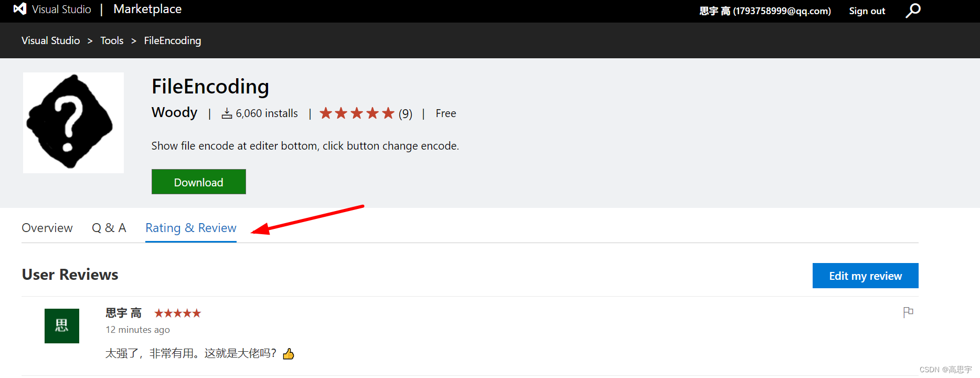Click the FileEncoding extension logo image
The height and width of the screenshot is (378, 980).
point(73,123)
